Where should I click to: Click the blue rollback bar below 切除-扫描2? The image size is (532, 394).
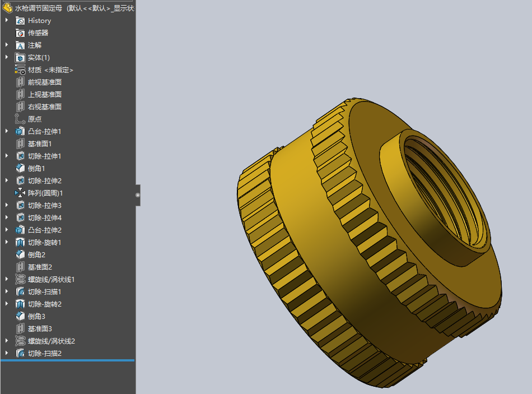tap(68, 360)
